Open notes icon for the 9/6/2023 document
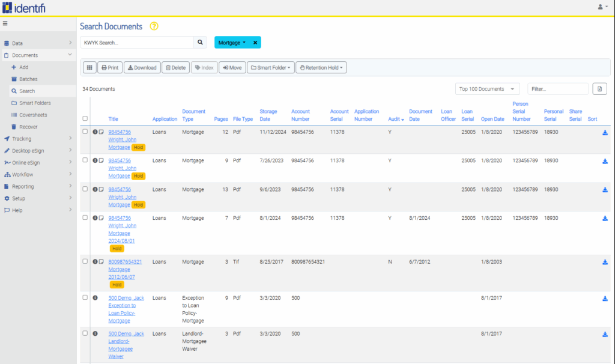 point(101,189)
